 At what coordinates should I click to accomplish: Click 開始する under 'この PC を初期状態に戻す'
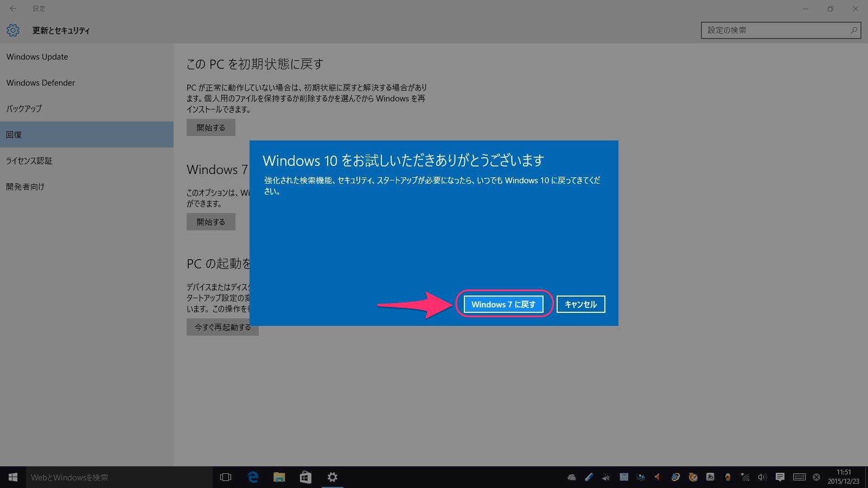tap(211, 127)
